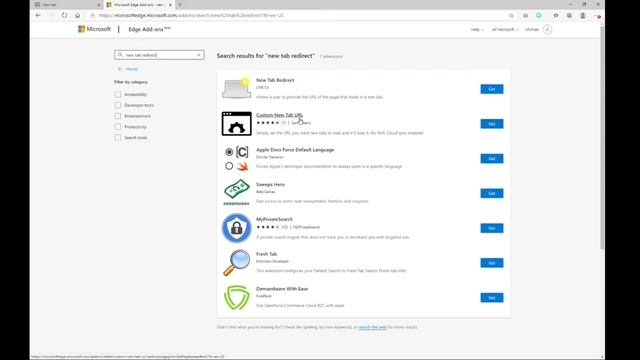Open a new browser tab with the plus button
This screenshot has width=640, height=360.
point(180,4)
